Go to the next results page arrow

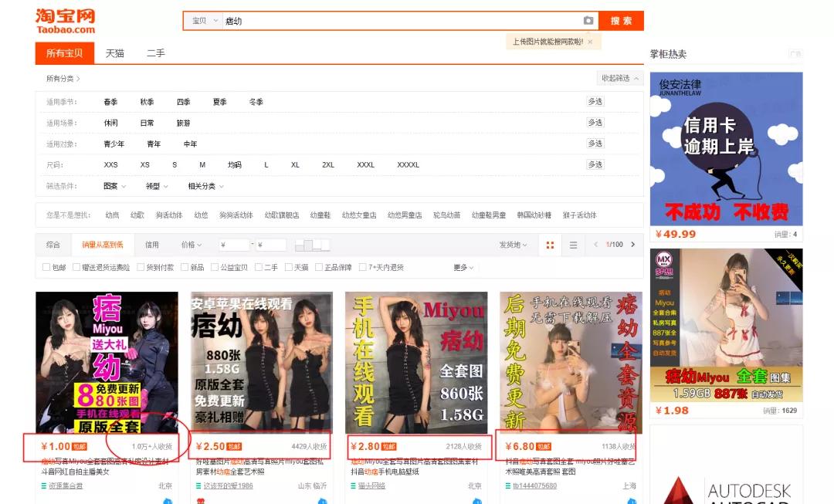point(633,245)
